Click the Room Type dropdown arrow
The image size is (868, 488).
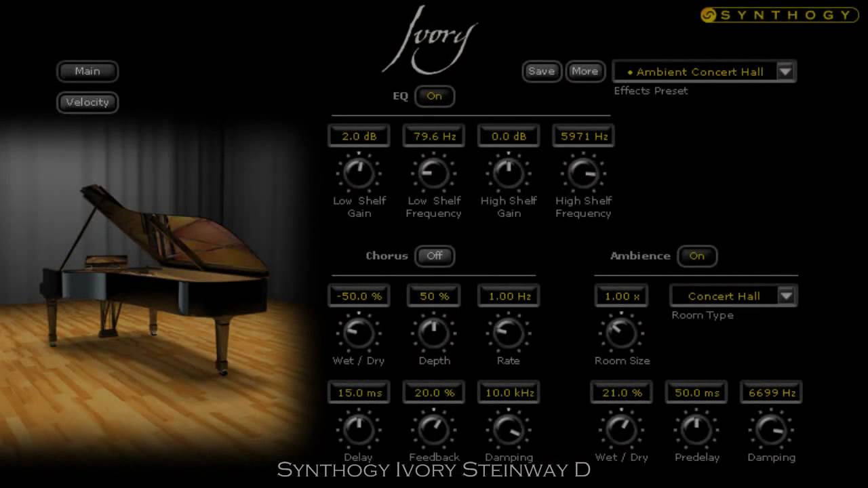(786, 296)
